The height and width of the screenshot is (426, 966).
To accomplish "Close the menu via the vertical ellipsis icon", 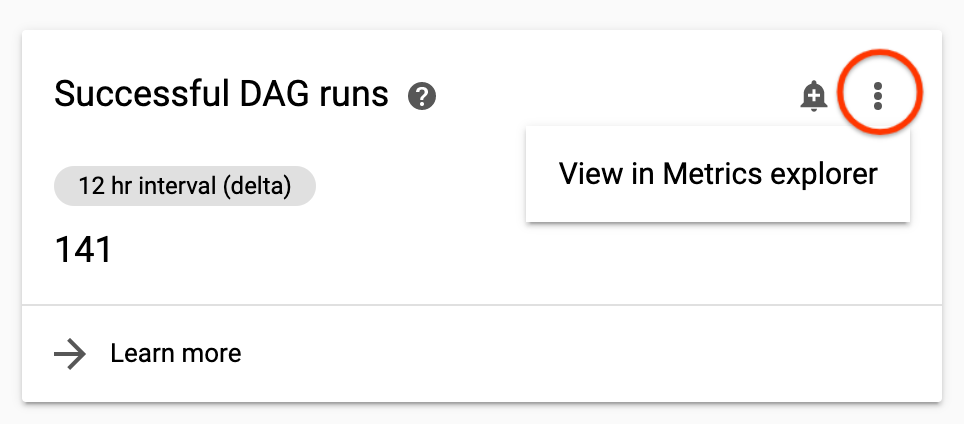I will pos(877,97).
